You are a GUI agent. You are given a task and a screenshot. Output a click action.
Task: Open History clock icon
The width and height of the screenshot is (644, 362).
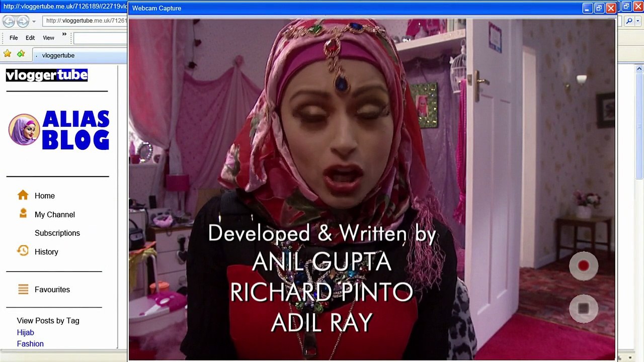[x=23, y=250]
